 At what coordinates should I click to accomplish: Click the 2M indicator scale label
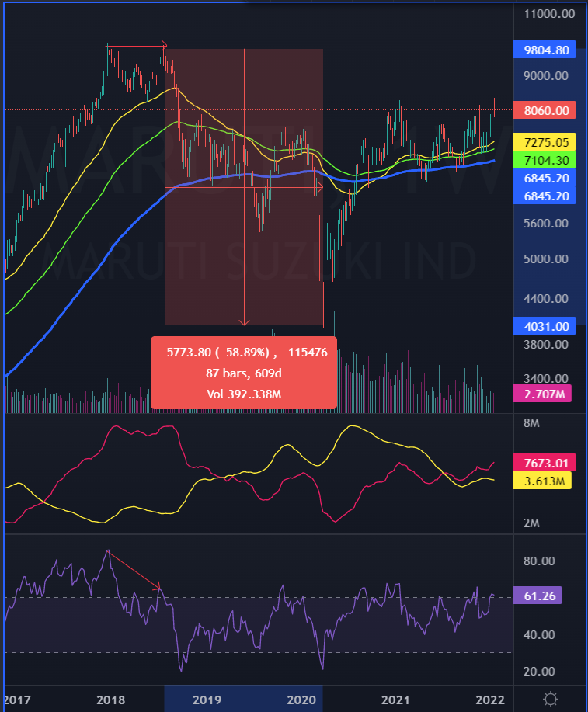pos(531,523)
